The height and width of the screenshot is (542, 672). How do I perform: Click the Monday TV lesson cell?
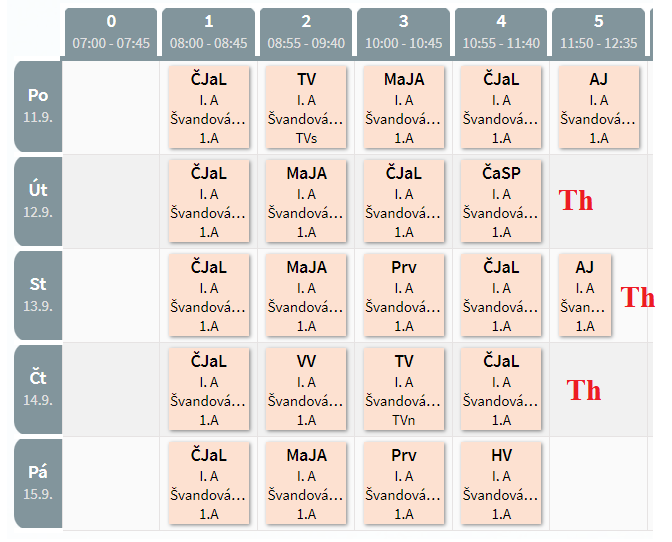(x=306, y=108)
